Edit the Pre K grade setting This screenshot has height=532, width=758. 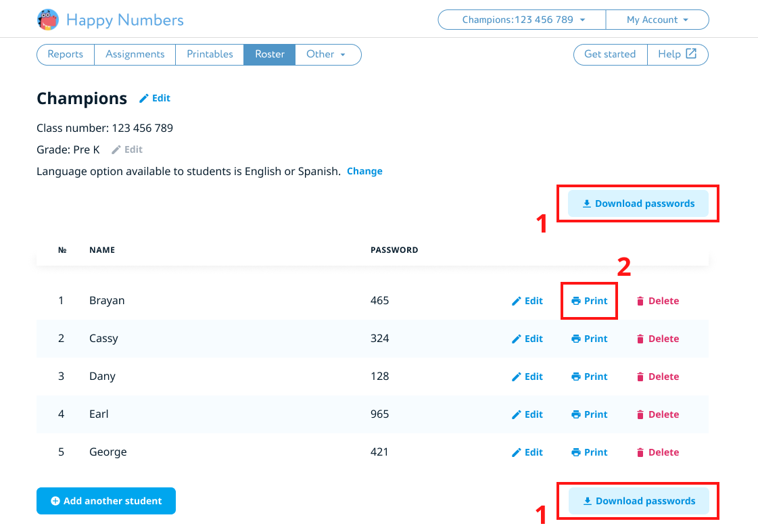point(127,149)
